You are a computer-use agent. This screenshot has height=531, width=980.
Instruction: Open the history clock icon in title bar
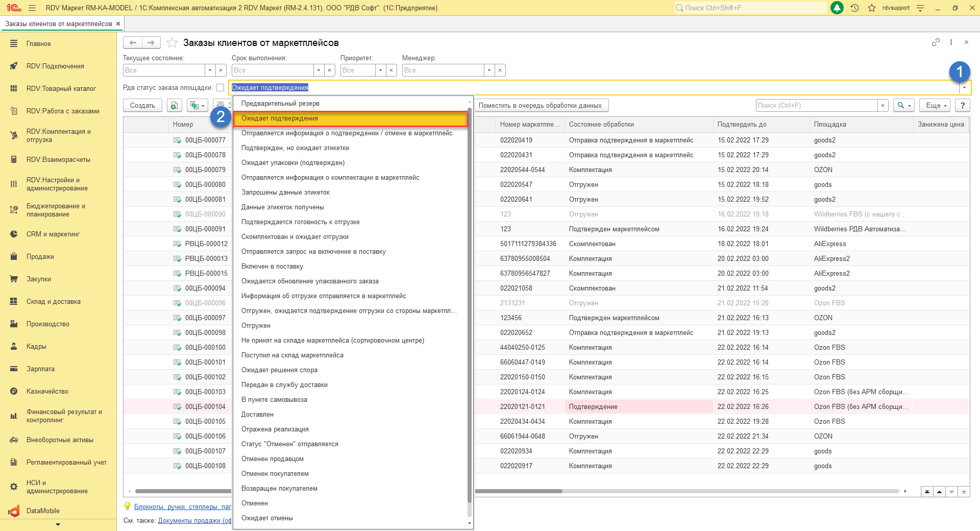pos(854,8)
